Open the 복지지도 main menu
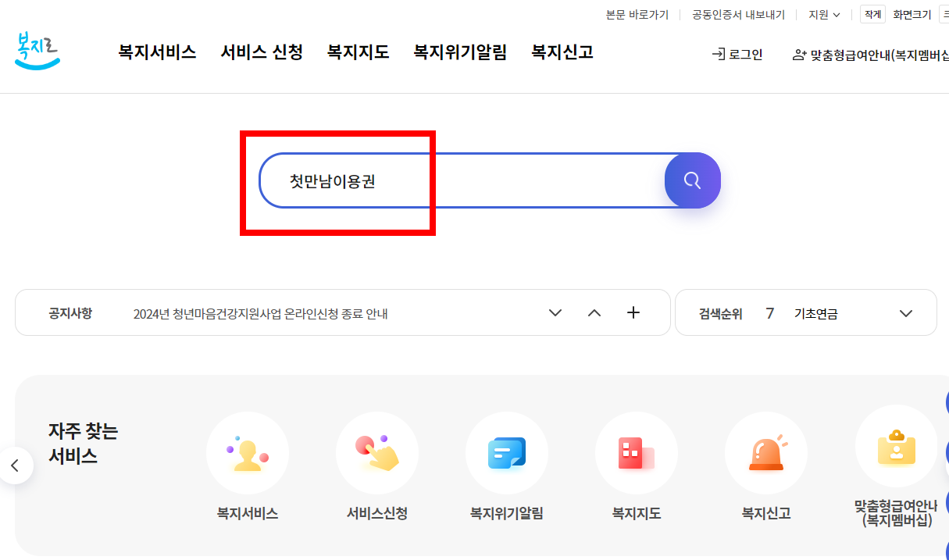 358,52
